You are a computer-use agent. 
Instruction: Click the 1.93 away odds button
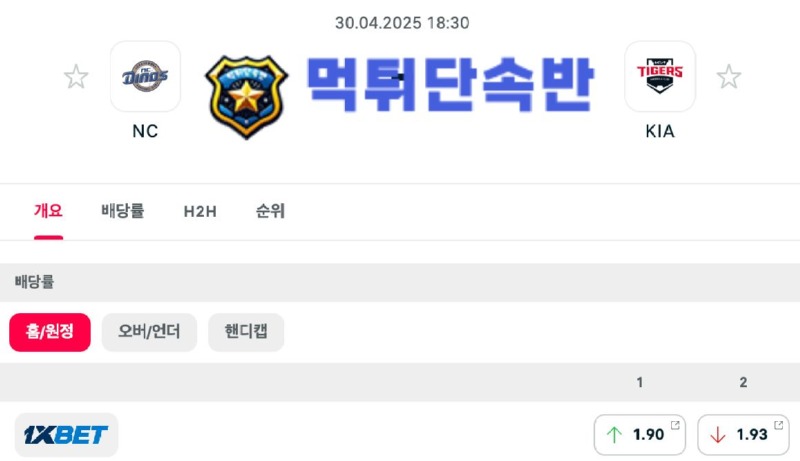(743, 434)
